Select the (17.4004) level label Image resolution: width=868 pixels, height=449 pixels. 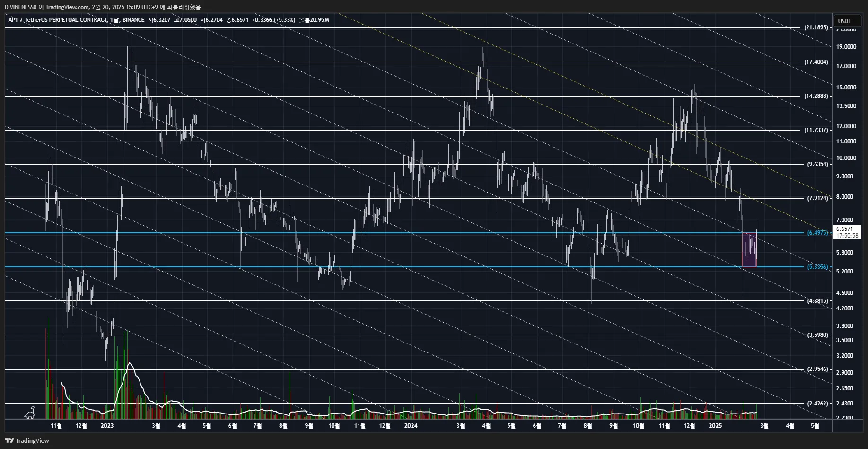click(x=816, y=62)
